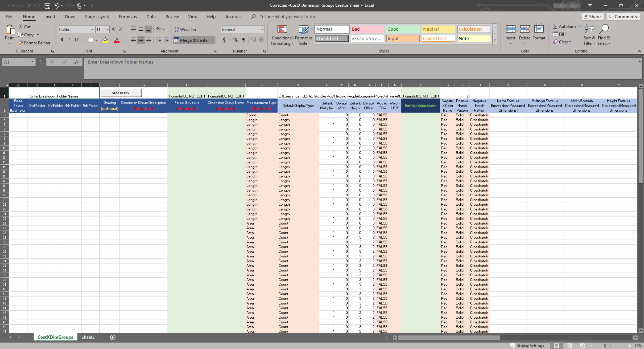The image size is (644, 349).
Task: Add a new sheet with plus icon
Action: pos(113,337)
